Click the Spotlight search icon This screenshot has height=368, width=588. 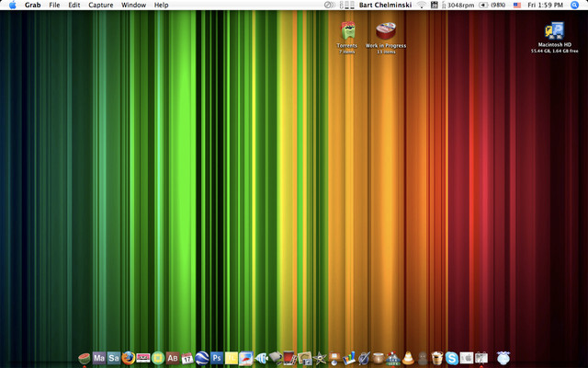click(574, 6)
